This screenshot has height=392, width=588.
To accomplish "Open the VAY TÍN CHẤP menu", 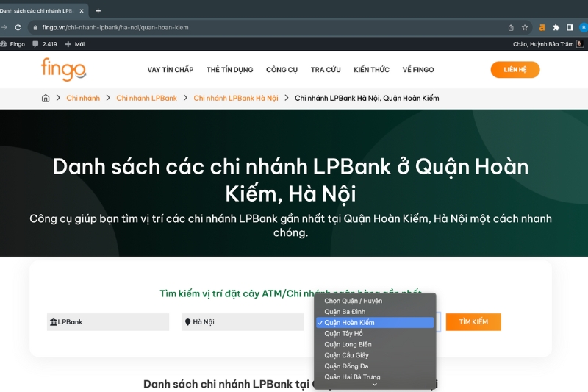I will (171, 70).
